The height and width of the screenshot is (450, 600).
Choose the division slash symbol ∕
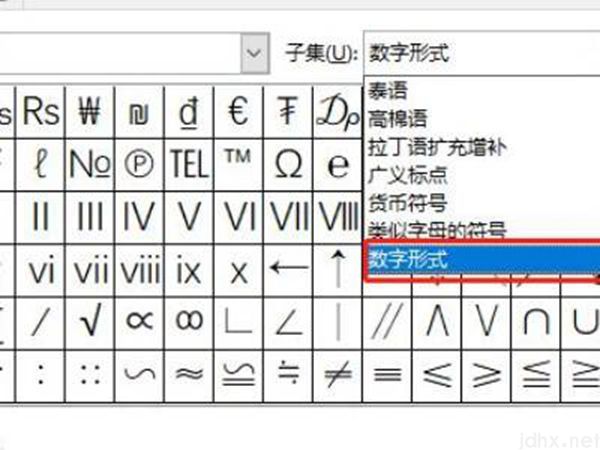[41, 323]
